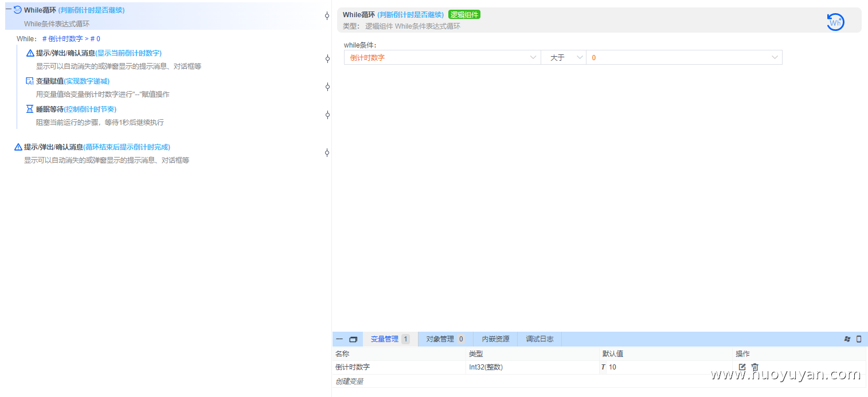This screenshot has height=397, width=868.
Task: Click connector handle beside 循环结束后提示 step
Action: 327,152
